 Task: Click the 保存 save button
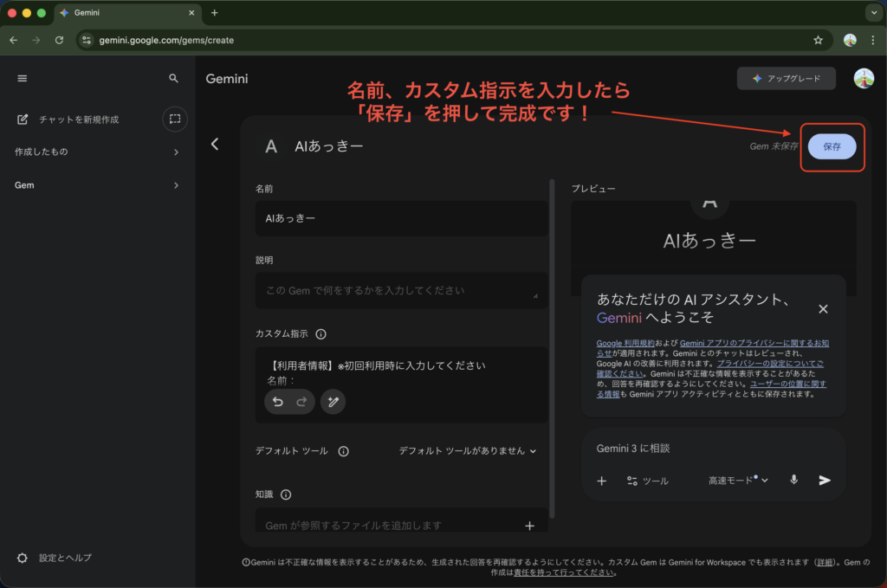(832, 147)
